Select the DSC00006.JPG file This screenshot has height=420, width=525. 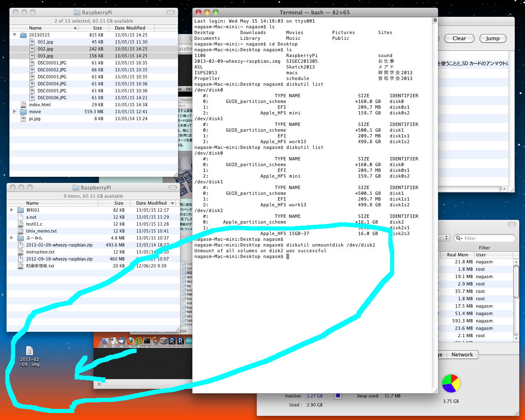click(x=52, y=98)
